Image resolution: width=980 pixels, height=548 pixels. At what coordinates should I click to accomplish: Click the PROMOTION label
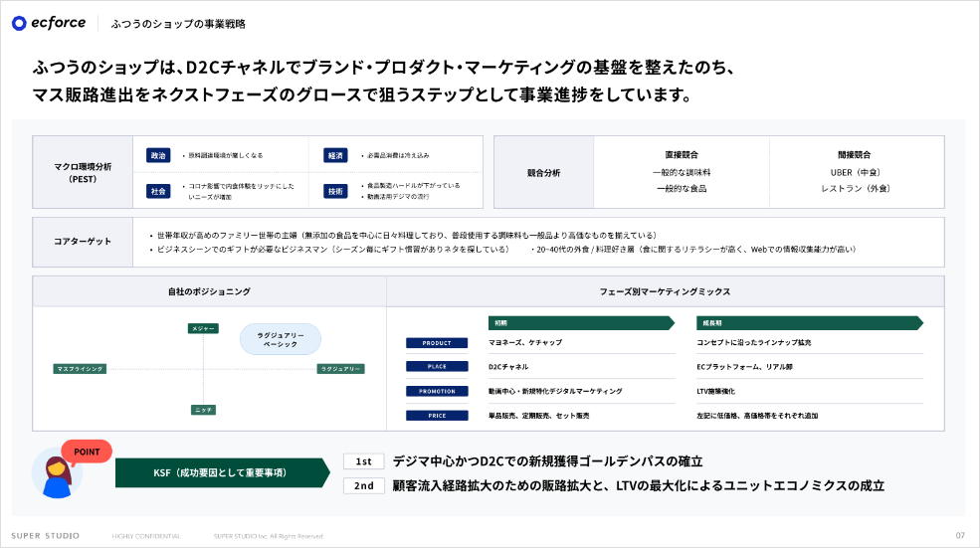point(436,391)
